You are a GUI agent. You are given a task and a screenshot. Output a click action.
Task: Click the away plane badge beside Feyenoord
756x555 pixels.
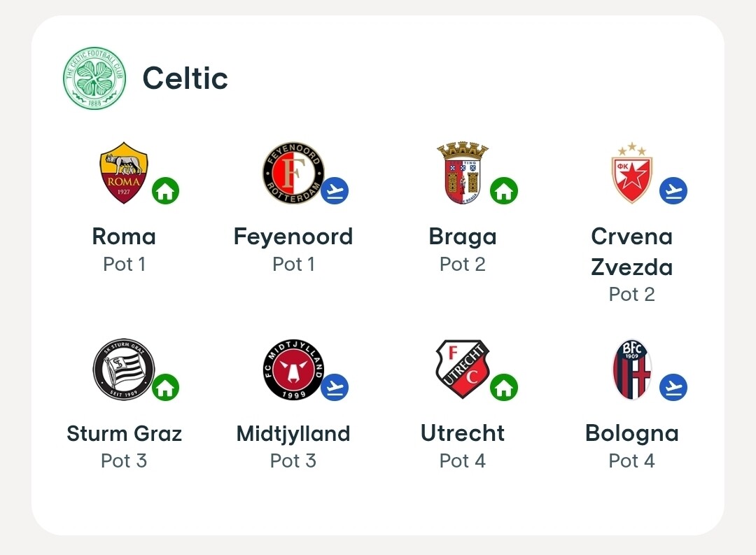(335, 190)
